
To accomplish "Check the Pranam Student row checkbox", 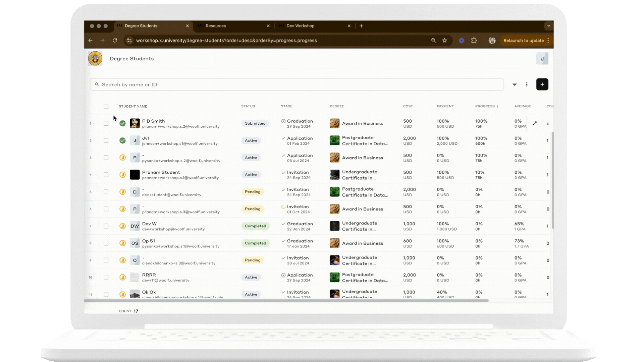I will 106,175.
